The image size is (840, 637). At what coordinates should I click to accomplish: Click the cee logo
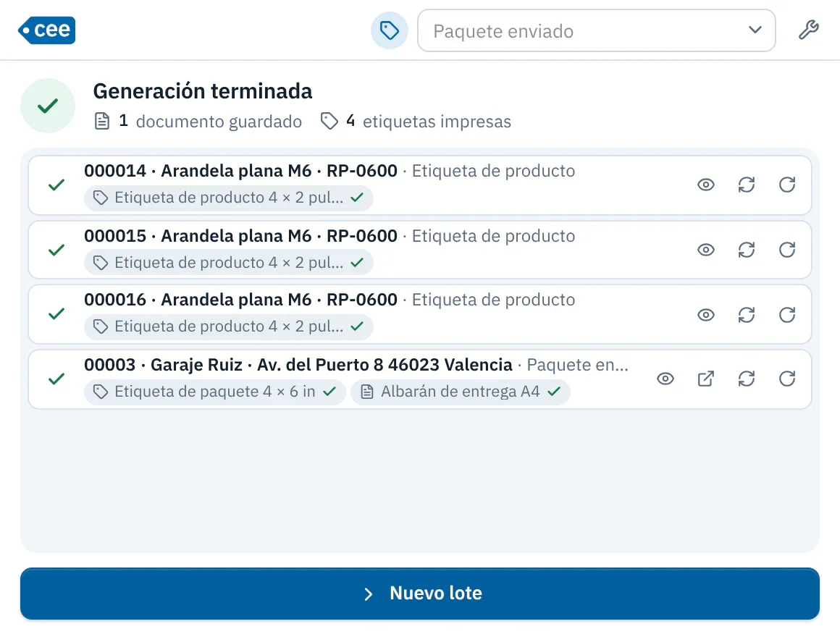point(46,30)
